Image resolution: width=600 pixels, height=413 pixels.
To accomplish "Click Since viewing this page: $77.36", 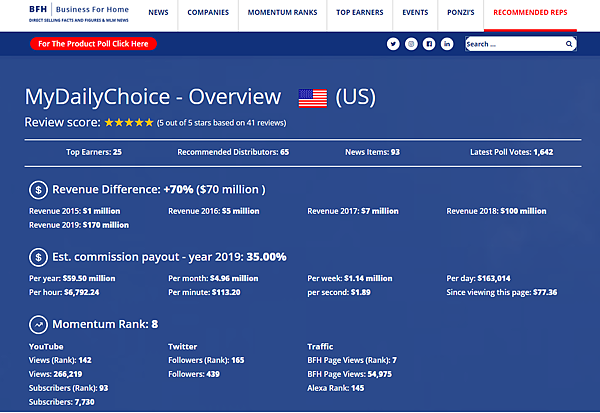I will tap(502, 292).
